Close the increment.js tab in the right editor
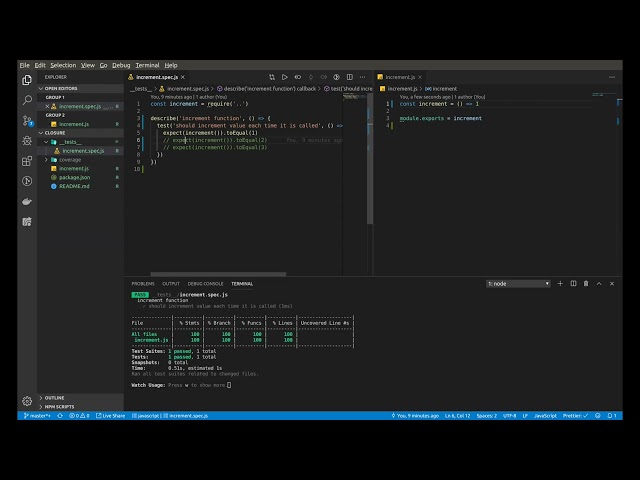The image size is (640, 480). point(420,77)
